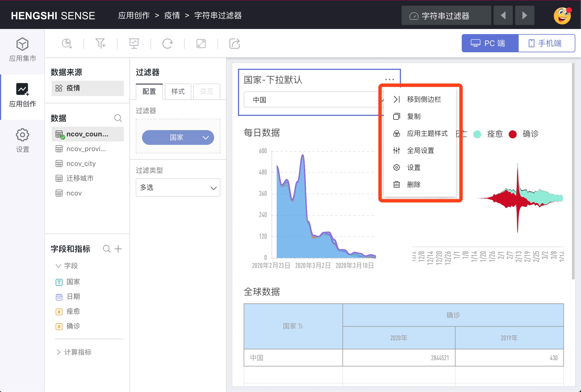Image resolution: width=581 pixels, height=392 pixels.
Task: Click the expand fullscreen toolbar icon
Action: click(x=201, y=43)
